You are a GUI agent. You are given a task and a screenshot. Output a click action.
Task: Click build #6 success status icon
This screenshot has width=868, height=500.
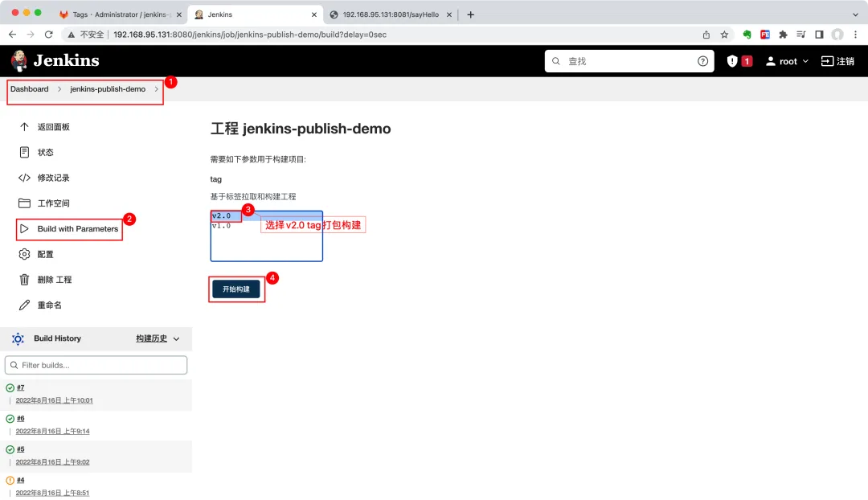pyautogui.click(x=10, y=419)
